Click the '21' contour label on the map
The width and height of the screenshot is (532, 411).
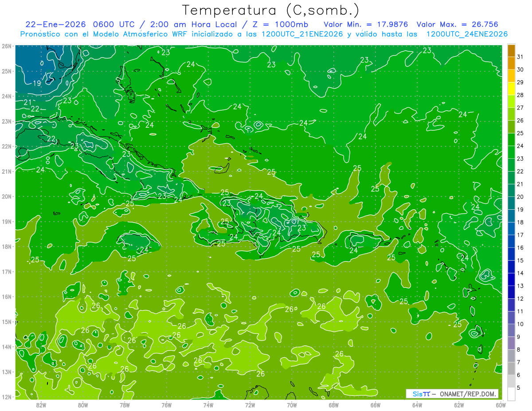[28, 102]
